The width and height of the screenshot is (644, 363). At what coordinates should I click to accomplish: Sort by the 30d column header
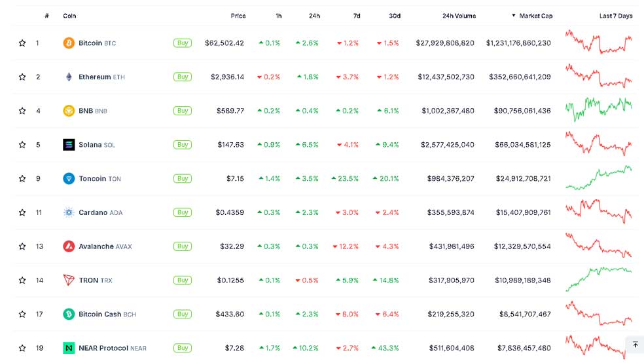395,16
